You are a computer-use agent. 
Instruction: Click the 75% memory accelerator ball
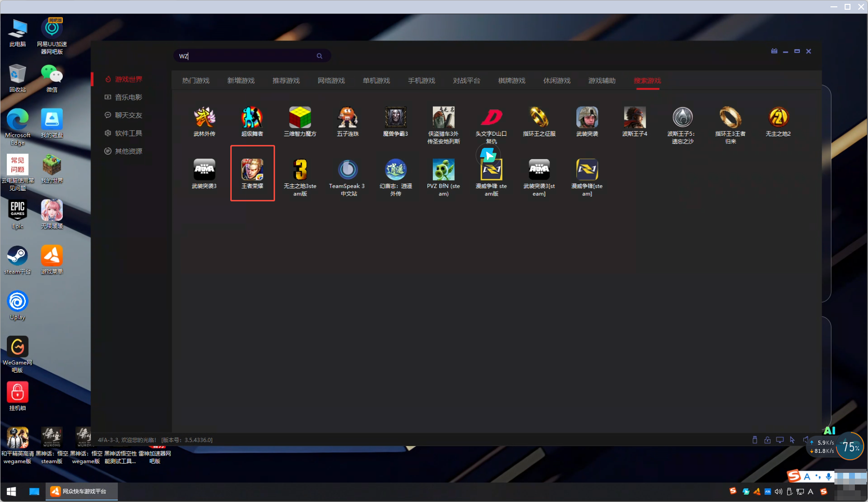tap(850, 447)
